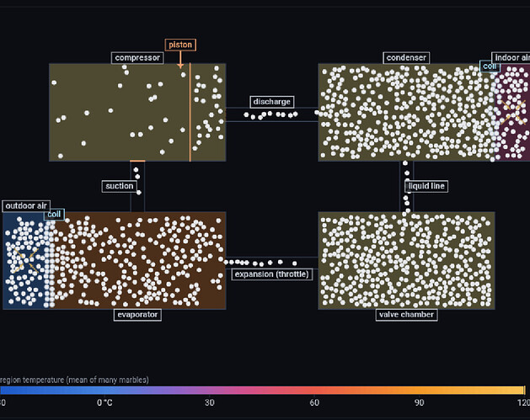
Task: Select the coil label near evaporator
Action: coord(54,215)
